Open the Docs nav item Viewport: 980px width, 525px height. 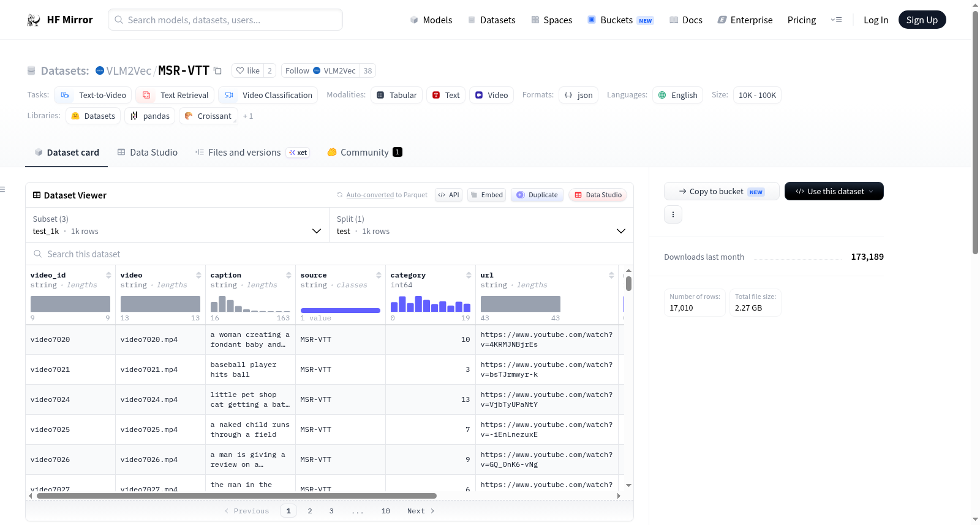pos(686,20)
